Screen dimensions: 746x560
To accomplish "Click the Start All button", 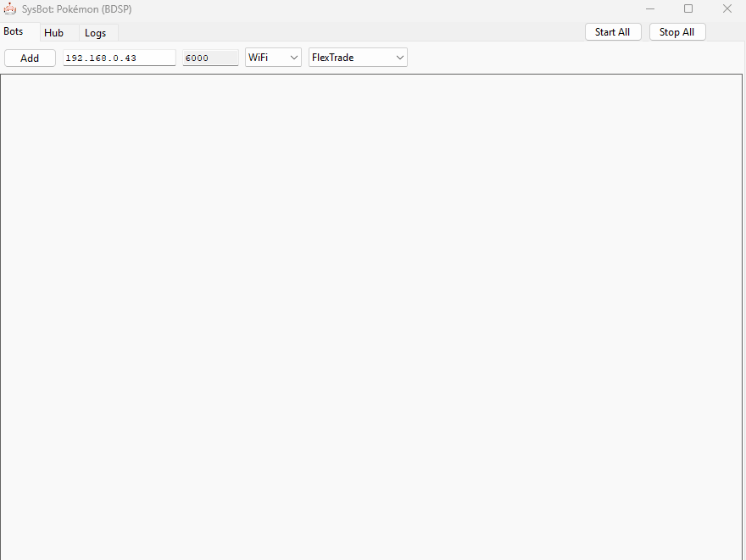I will pos(613,32).
